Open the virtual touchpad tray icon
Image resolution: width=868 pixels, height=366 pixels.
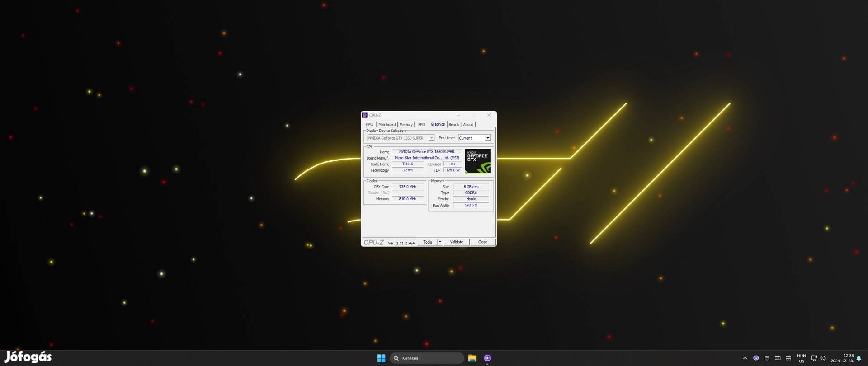click(x=788, y=358)
